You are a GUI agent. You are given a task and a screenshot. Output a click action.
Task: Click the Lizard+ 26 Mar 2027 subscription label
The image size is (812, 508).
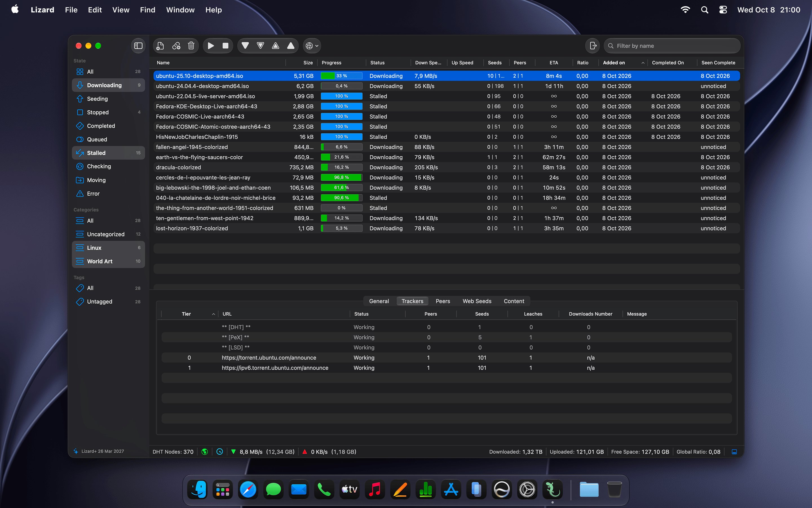click(102, 451)
